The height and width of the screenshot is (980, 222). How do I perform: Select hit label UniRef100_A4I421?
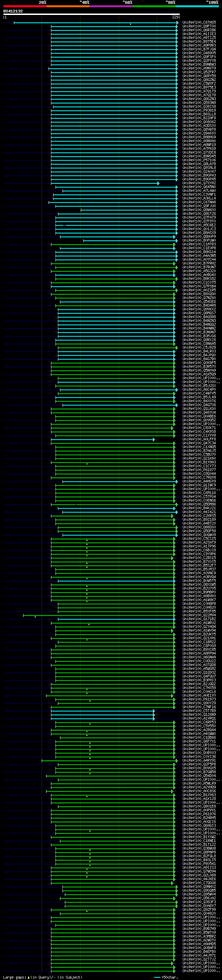(199, 512)
